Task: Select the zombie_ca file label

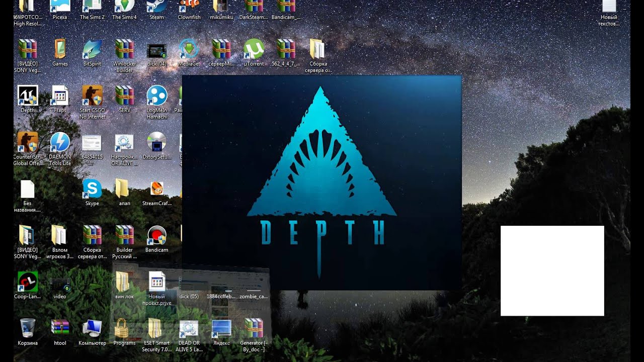Action: pyautogui.click(x=254, y=297)
